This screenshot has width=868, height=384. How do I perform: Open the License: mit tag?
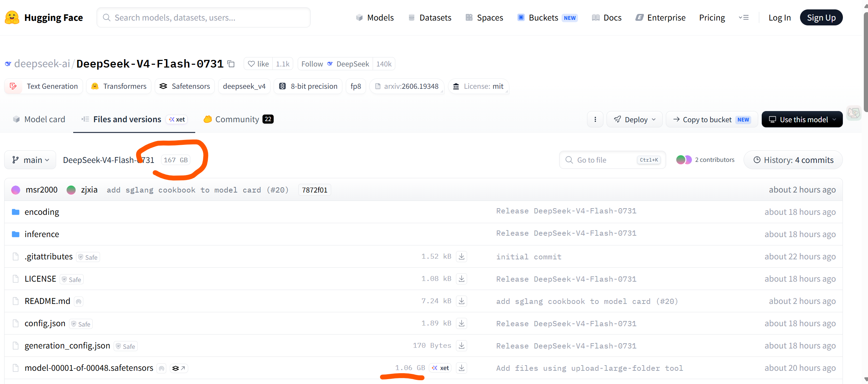pyautogui.click(x=478, y=86)
